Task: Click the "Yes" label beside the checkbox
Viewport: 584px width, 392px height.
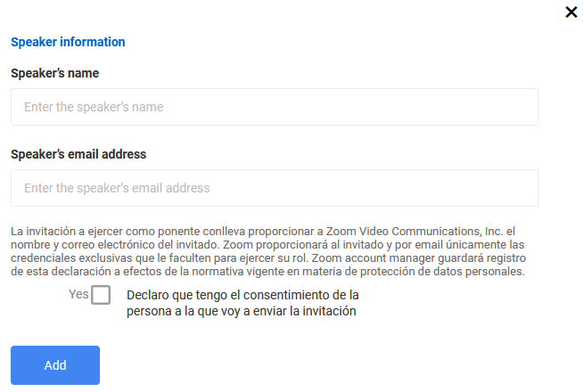Action: pos(78,294)
